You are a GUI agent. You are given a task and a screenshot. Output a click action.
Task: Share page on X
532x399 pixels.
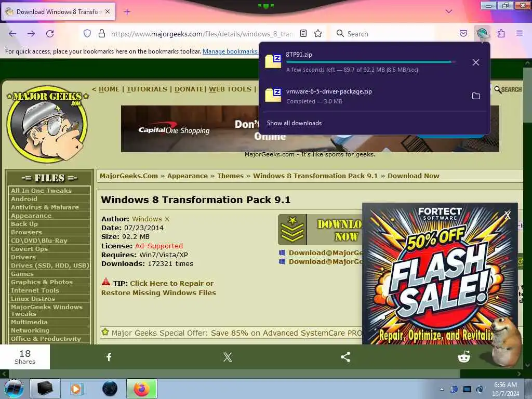click(228, 357)
